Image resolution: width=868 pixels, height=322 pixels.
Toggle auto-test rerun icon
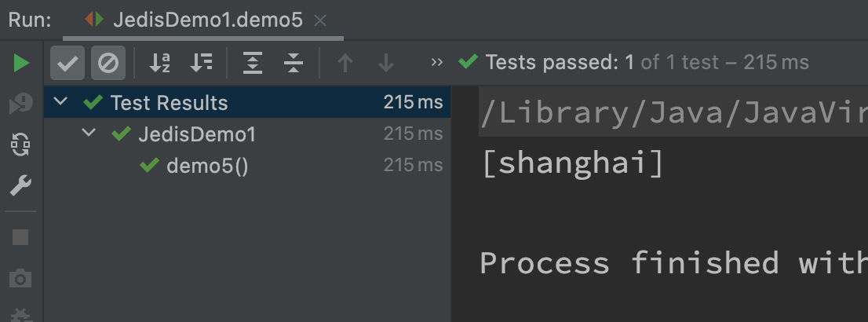(x=21, y=145)
